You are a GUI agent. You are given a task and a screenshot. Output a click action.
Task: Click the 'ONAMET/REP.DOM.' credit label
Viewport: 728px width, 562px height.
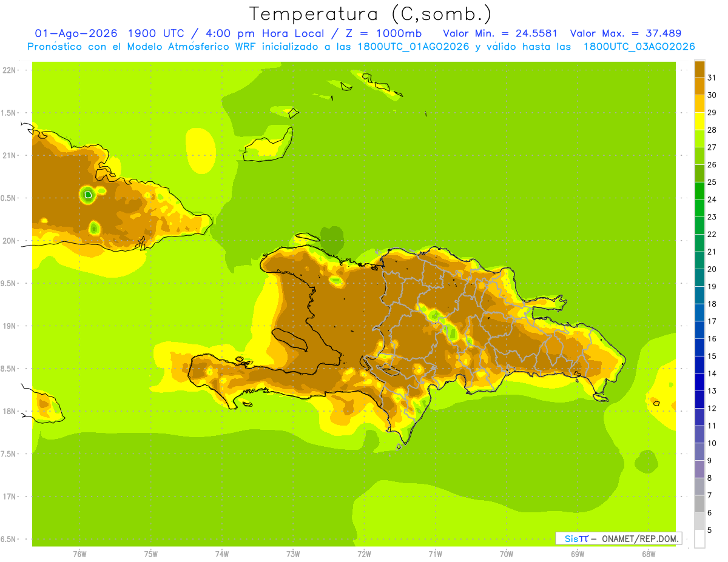[x=641, y=538]
